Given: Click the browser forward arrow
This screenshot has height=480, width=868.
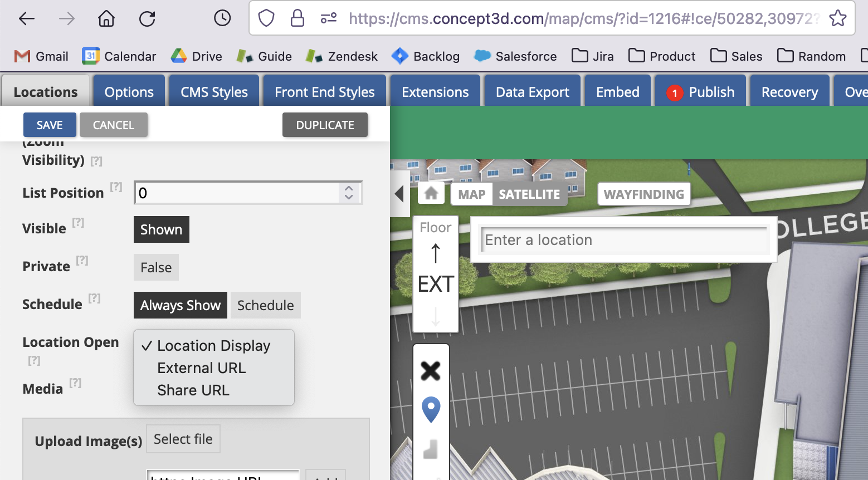Looking at the screenshot, I should [x=67, y=19].
